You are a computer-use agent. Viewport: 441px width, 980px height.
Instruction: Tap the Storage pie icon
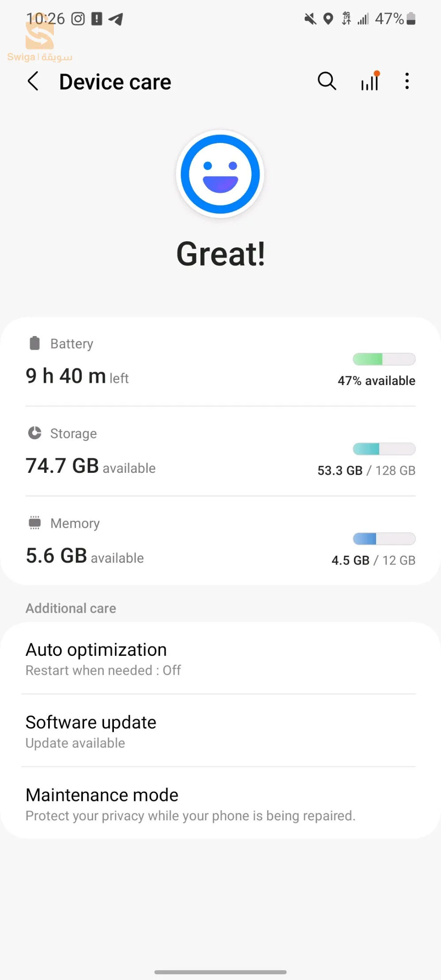34,433
